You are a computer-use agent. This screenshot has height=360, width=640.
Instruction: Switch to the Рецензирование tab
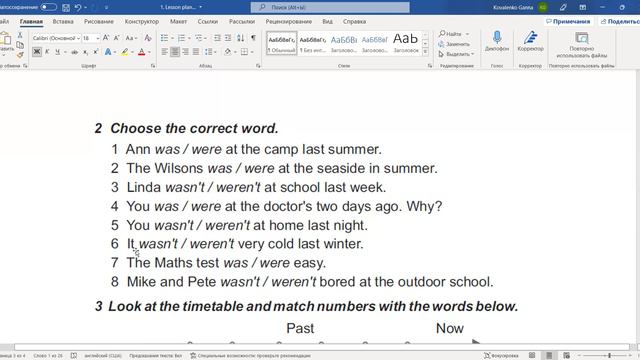pyautogui.click(x=289, y=22)
